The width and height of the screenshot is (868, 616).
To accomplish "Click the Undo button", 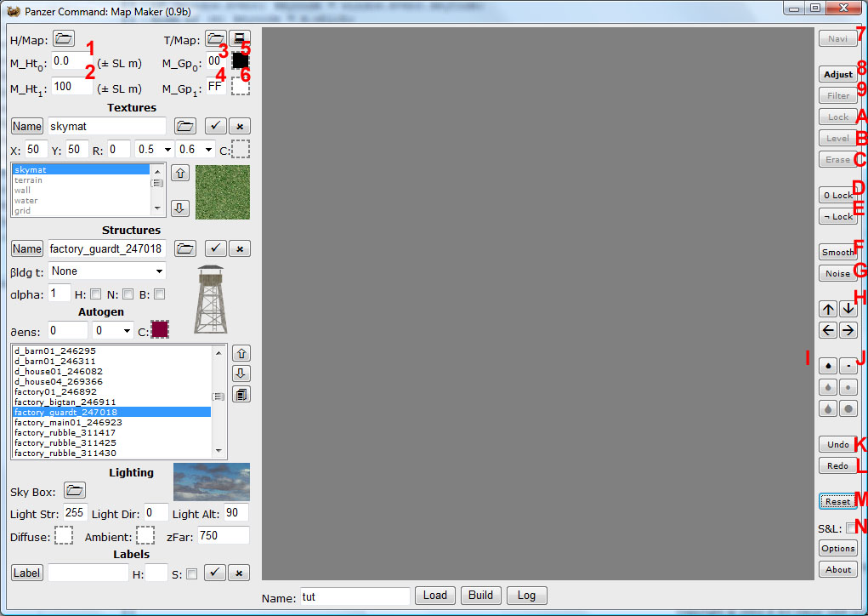I will coord(838,444).
